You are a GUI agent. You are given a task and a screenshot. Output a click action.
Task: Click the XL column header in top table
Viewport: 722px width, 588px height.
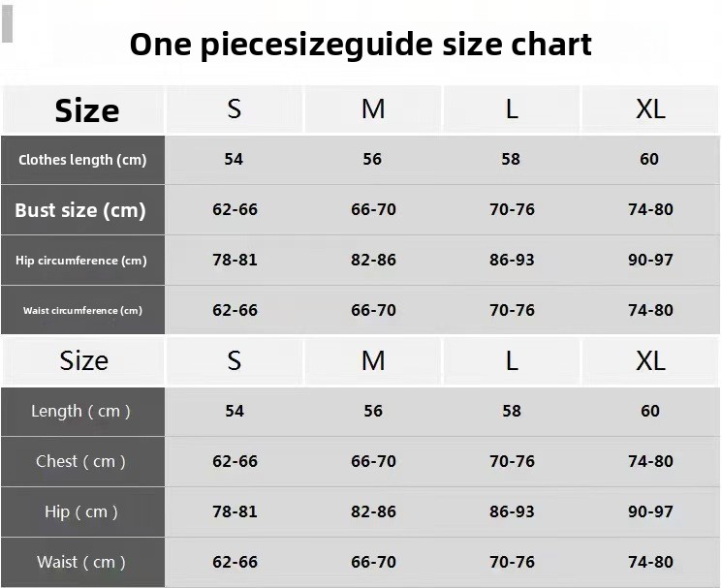point(650,109)
